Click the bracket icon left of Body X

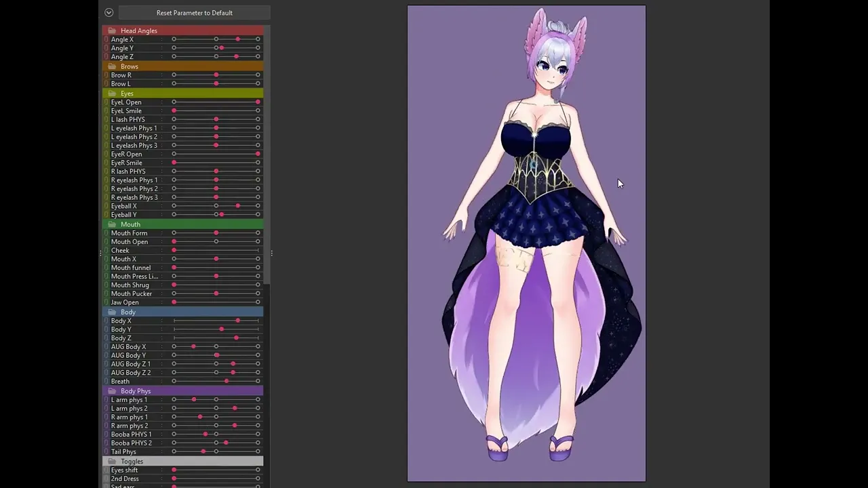[106, 321]
